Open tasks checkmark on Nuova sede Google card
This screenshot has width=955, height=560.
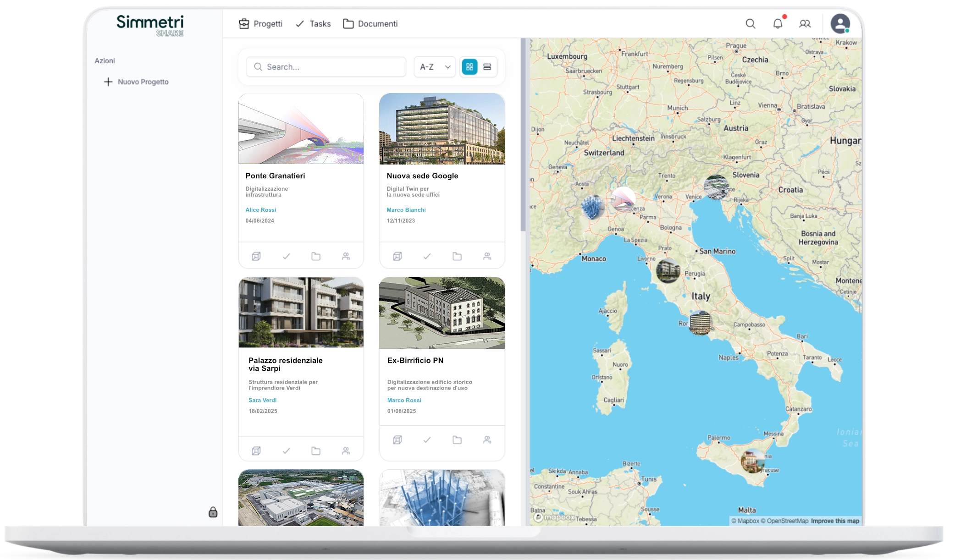click(427, 256)
